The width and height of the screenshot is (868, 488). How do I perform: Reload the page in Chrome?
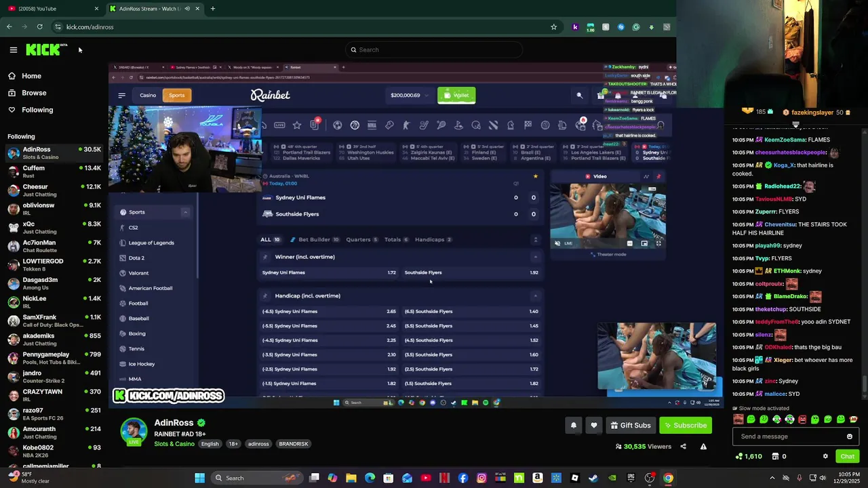point(40,27)
